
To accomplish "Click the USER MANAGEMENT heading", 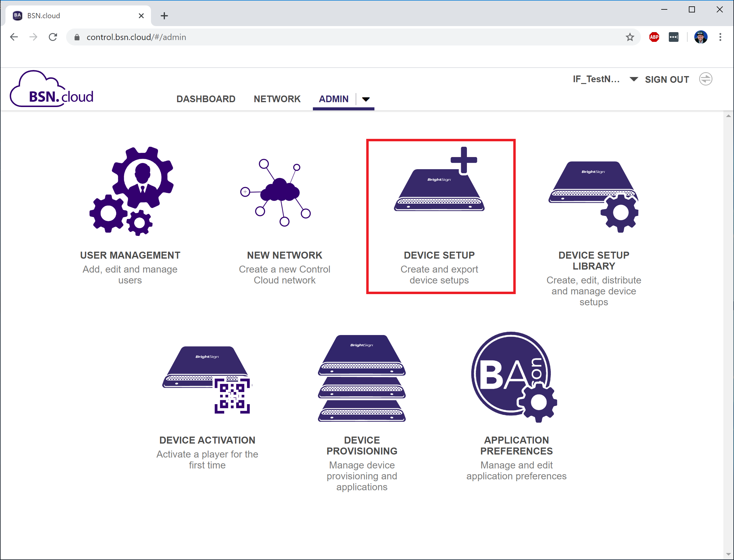I will coord(130,255).
